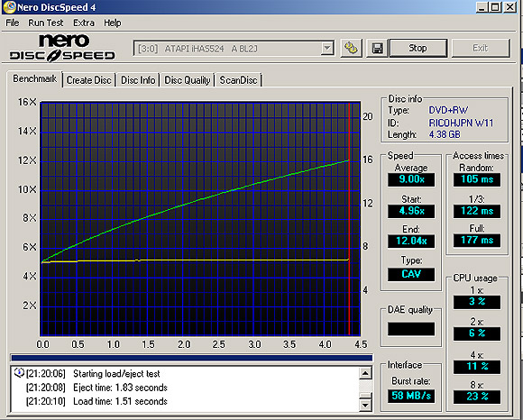Screen dimensions: 523x420
Task: Click the log scrollbar down arrow
Action: coord(365,405)
